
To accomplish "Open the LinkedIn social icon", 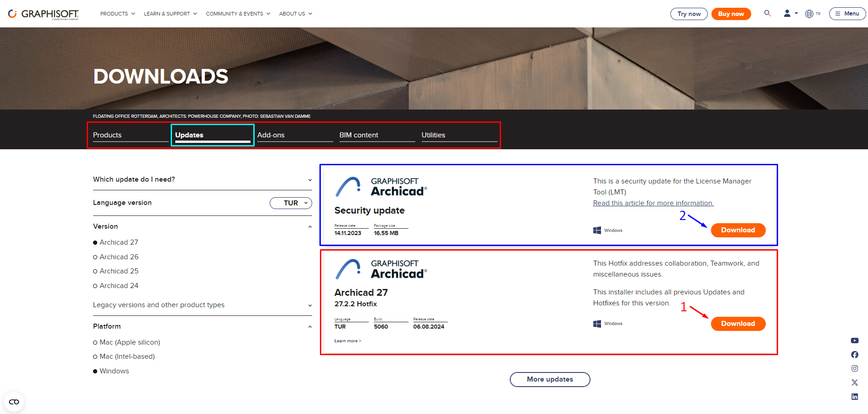I will point(855,397).
